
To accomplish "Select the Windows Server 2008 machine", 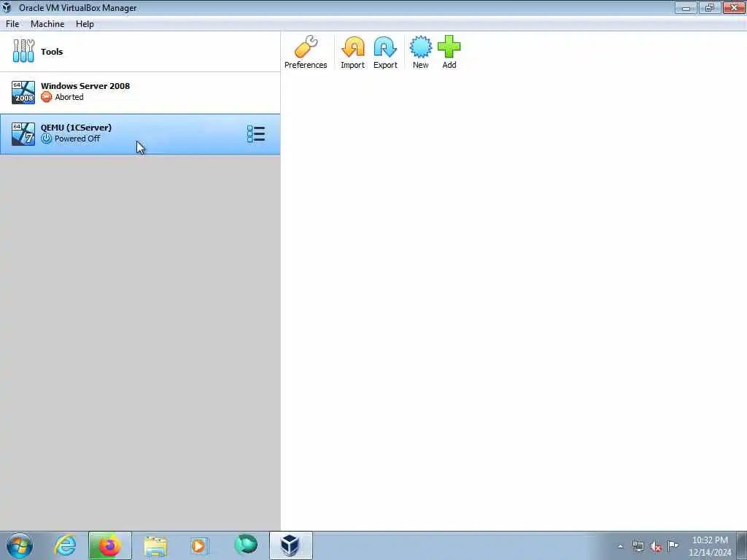I will [x=140, y=93].
